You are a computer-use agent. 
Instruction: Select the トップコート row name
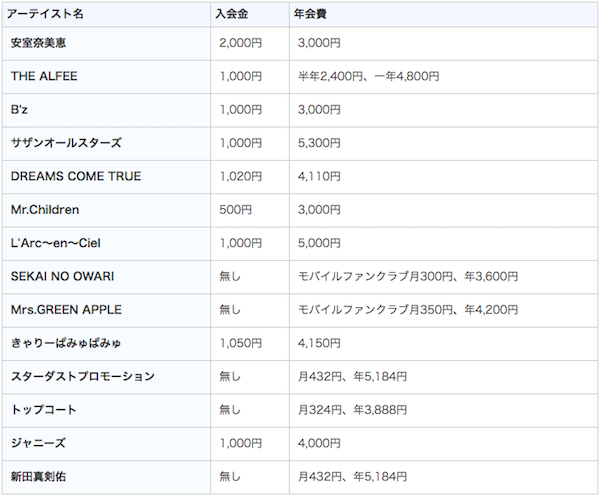click(44, 410)
